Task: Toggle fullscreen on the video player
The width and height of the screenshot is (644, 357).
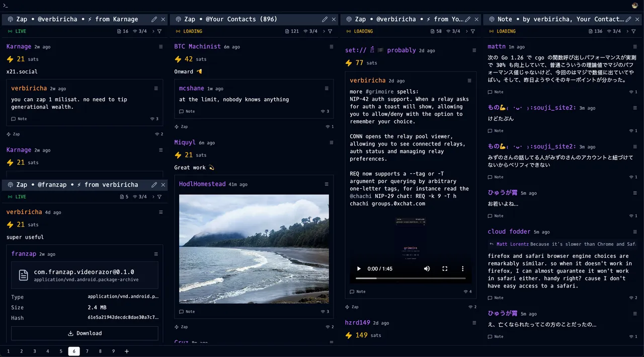Action: (x=445, y=269)
